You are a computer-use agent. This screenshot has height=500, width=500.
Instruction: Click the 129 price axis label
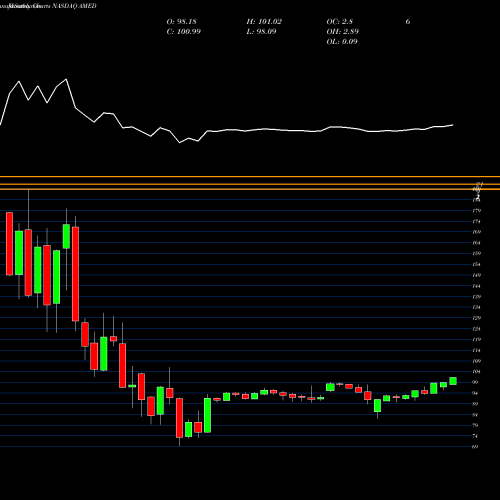point(477,318)
